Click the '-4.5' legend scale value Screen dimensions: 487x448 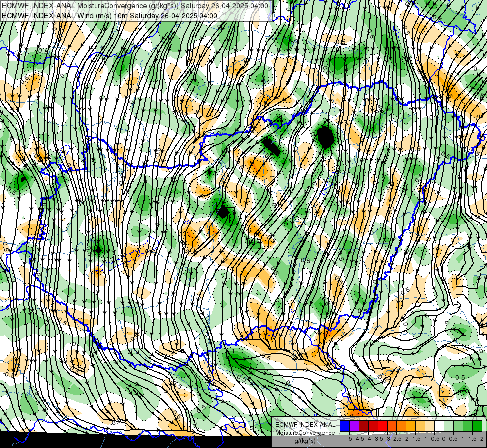tap(359, 439)
